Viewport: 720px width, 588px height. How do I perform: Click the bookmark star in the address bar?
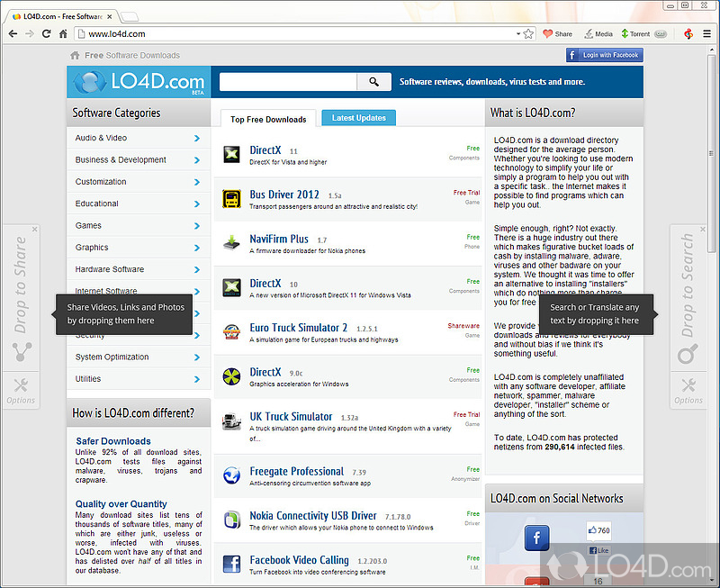[528, 33]
